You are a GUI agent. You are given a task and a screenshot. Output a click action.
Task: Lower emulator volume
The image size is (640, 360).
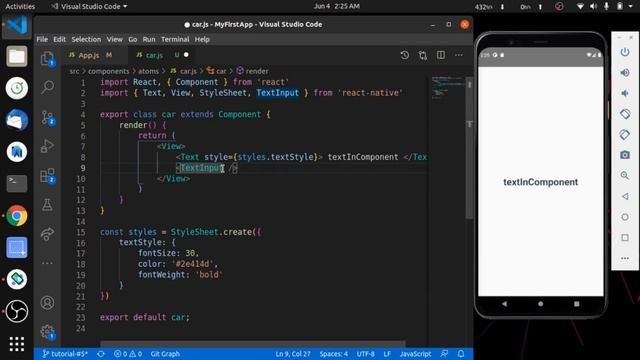click(x=625, y=93)
